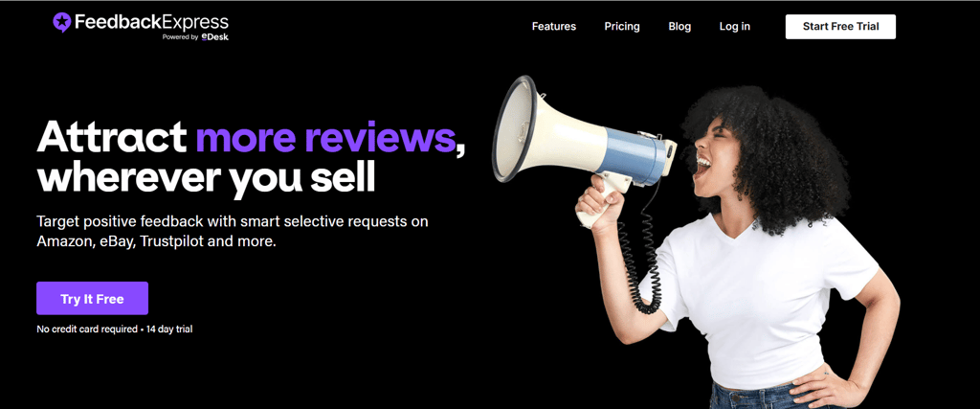Click the "No credit card required" note
The height and width of the screenshot is (409, 980).
coord(87,329)
